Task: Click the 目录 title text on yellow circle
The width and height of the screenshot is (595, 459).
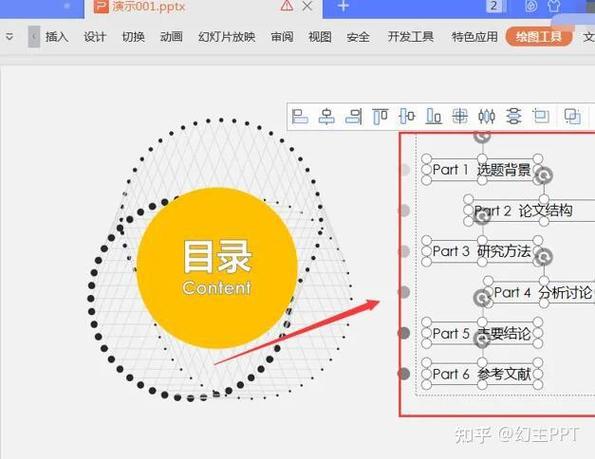Action: point(217,256)
